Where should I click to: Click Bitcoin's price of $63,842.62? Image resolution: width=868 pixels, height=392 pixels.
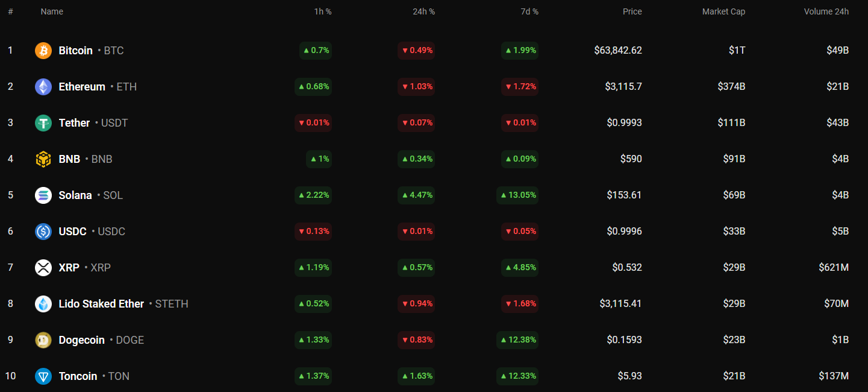617,51
